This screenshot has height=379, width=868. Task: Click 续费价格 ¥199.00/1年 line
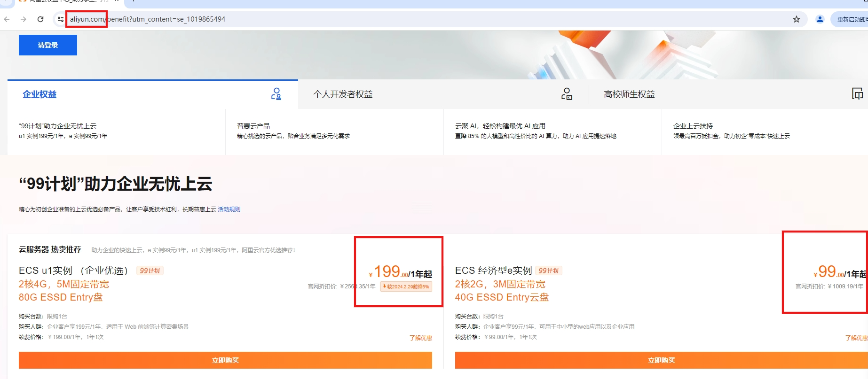(61, 337)
